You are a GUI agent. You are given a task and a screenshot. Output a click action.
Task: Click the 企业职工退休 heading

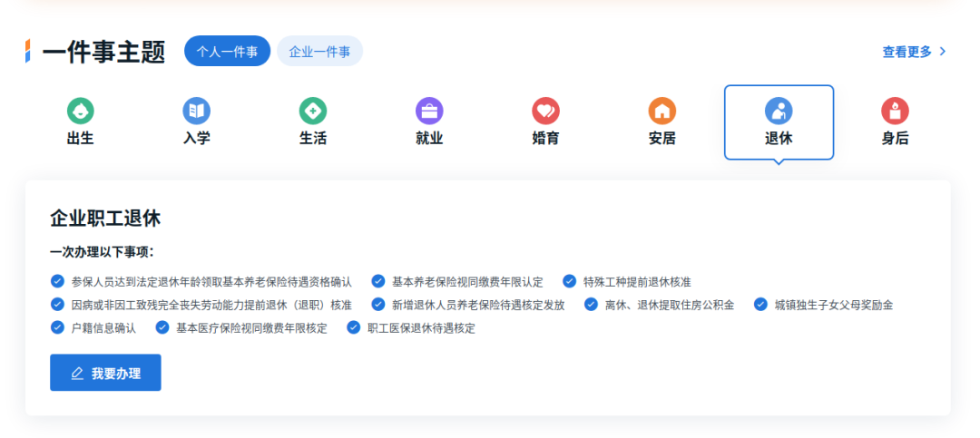(x=105, y=218)
